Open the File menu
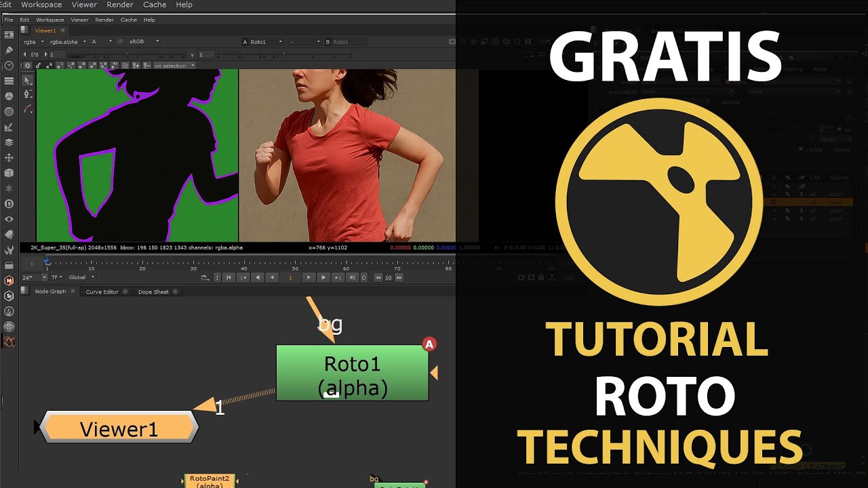The height and width of the screenshot is (488, 868). coord(9,20)
